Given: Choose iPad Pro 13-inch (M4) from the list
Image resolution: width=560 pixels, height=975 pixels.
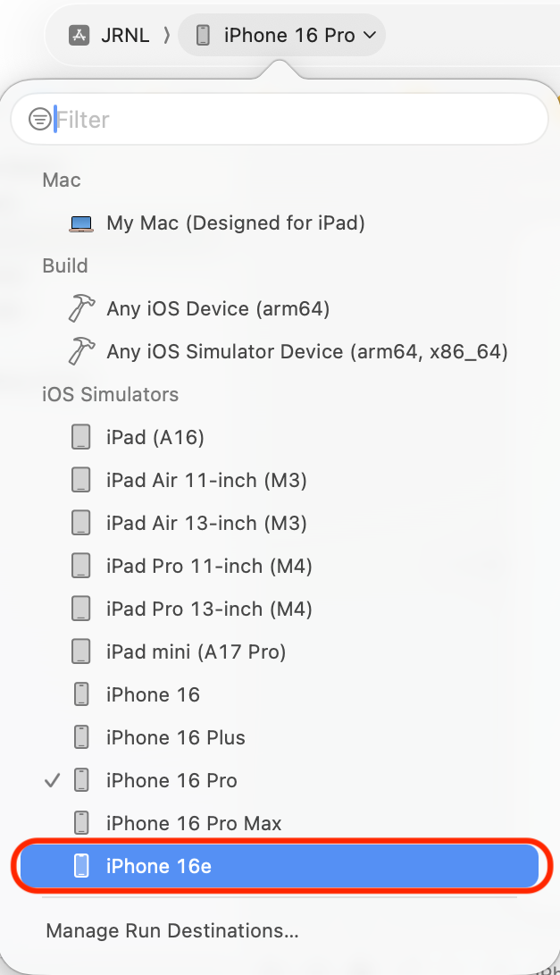Looking at the screenshot, I should pos(208,609).
